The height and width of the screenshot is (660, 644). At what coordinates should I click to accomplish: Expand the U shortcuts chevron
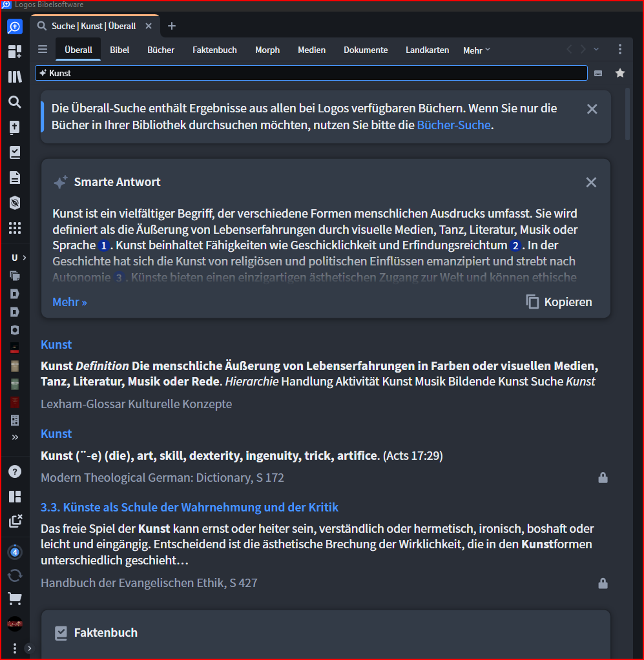coord(25,258)
